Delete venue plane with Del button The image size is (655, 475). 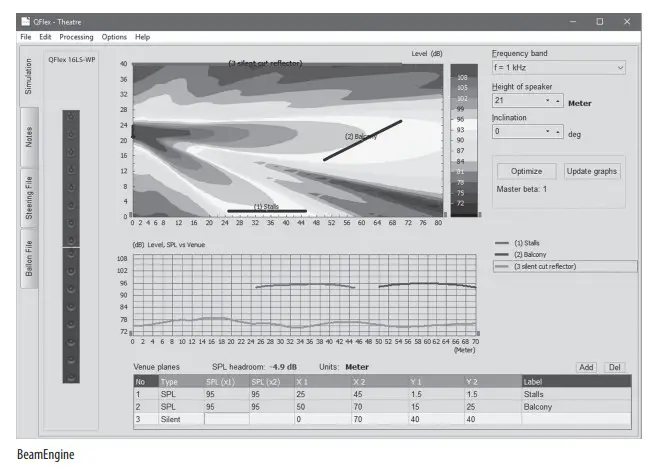pyautogui.click(x=614, y=367)
